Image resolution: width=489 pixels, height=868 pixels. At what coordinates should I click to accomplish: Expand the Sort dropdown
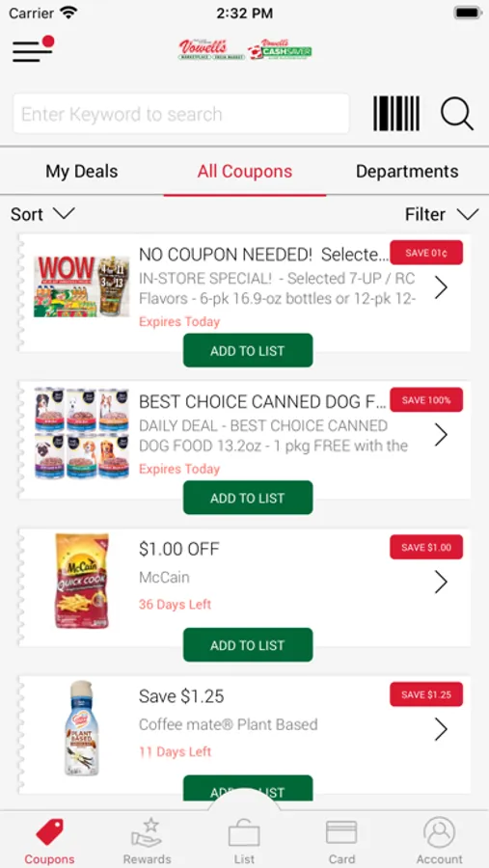[42, 214]
